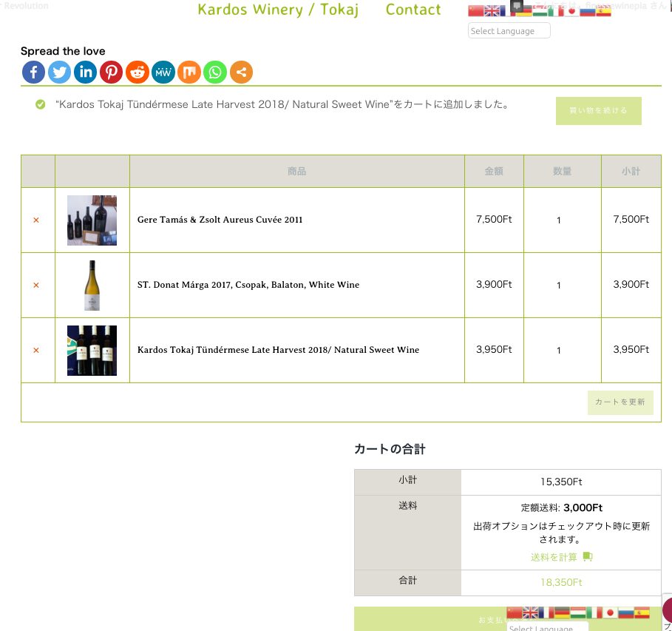Click the Spanish flag in the bottom language bar
This screenshot has width=672, height=631.
[x=642, y=613]
